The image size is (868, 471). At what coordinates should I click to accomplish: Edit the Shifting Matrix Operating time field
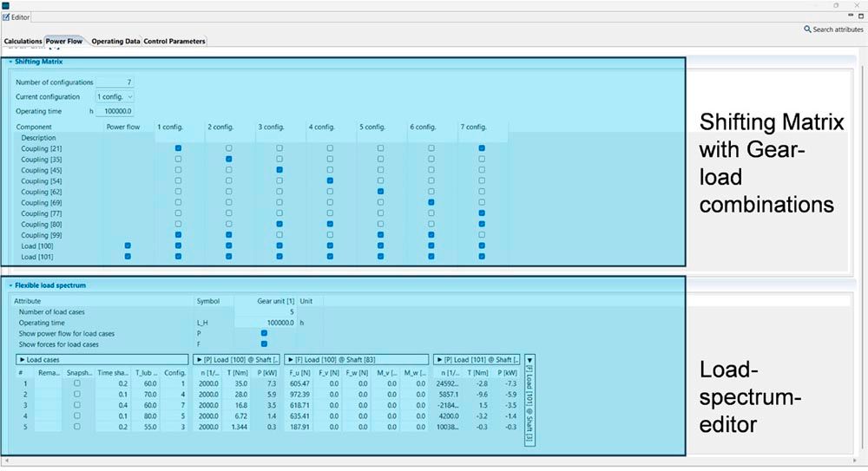pos(115,111)
